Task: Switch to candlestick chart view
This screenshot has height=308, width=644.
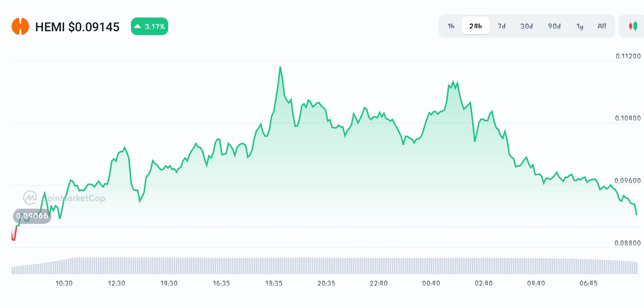Action: (x=633, y=26)
